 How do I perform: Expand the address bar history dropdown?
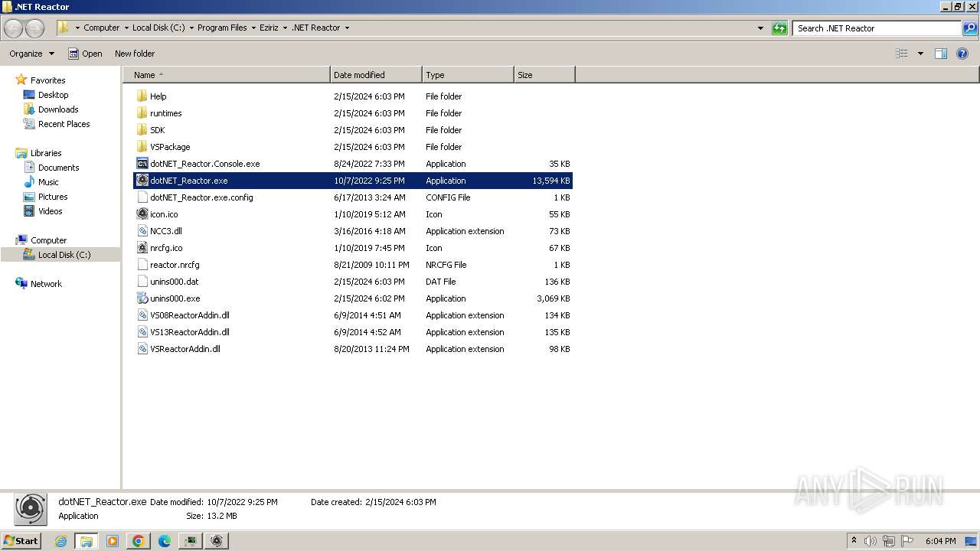(760, 28)
